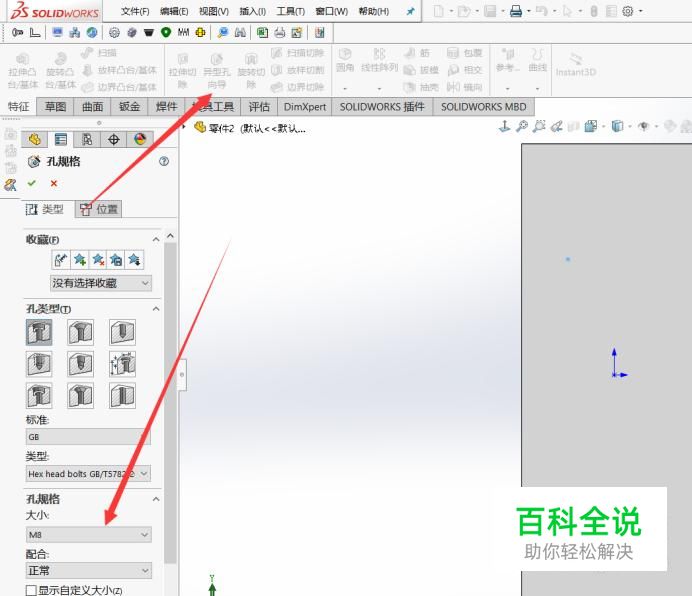Open the hole spec help icon
Viewport: 692px width, 596px height.
click(x=164, y=161)
